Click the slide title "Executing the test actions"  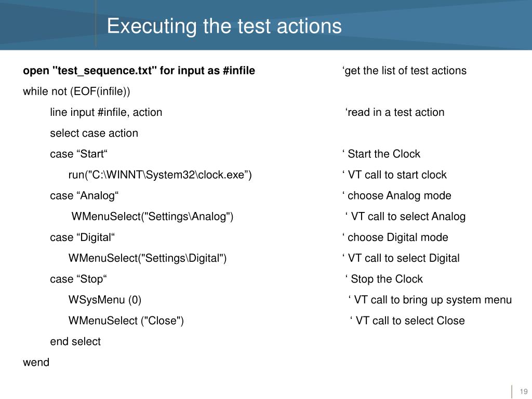pos(224,26)
